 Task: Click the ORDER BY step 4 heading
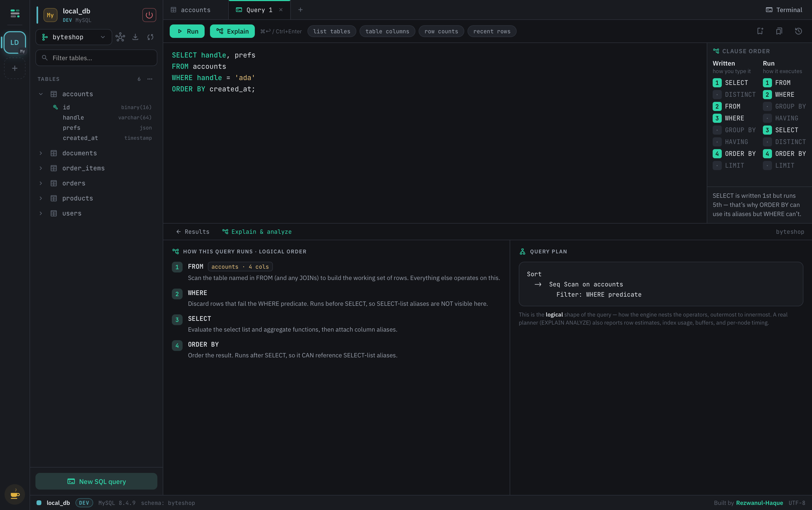pyautogui.click(x=203, y=344)
